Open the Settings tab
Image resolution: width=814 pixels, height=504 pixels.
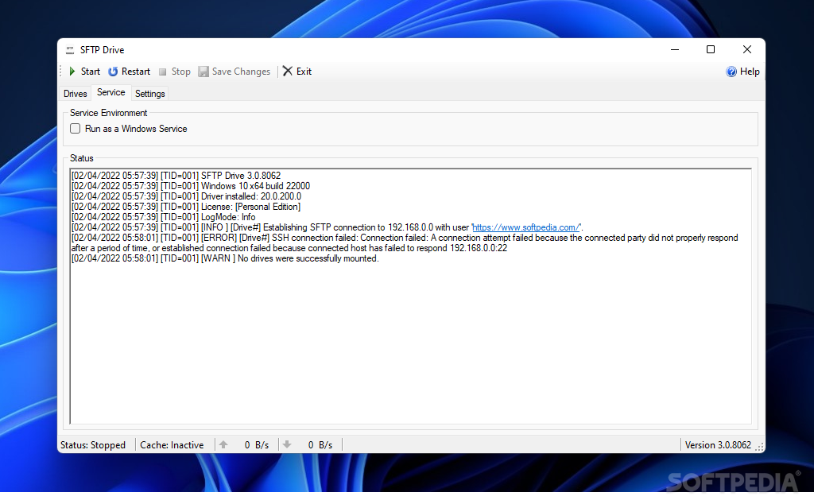(150, 94)
